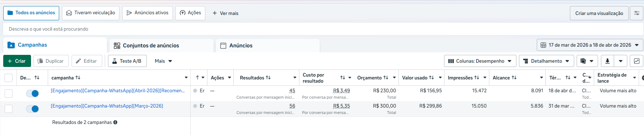Open the view settings sliders icon
The height and width of the screenshot is (135, 644).
click(x=636, y=13)
